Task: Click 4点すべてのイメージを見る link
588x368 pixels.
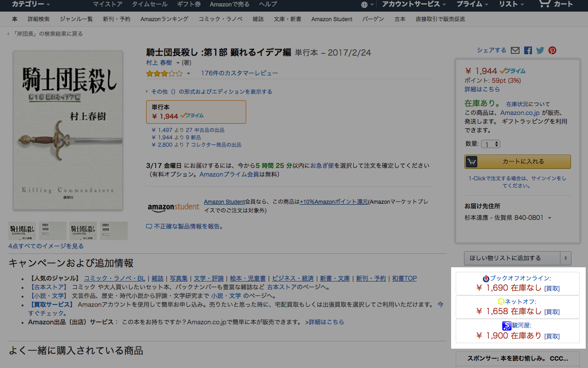Action: point(46,246)
